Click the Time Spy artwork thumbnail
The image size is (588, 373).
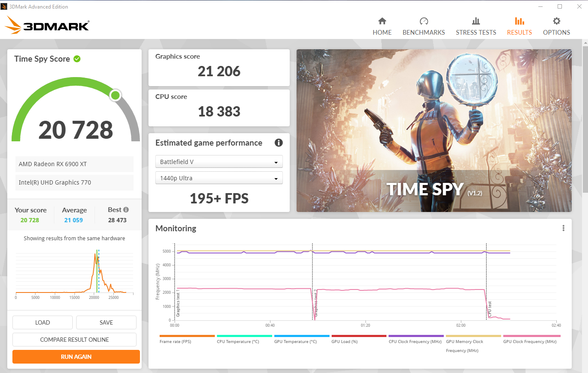[x=434, y=131]
